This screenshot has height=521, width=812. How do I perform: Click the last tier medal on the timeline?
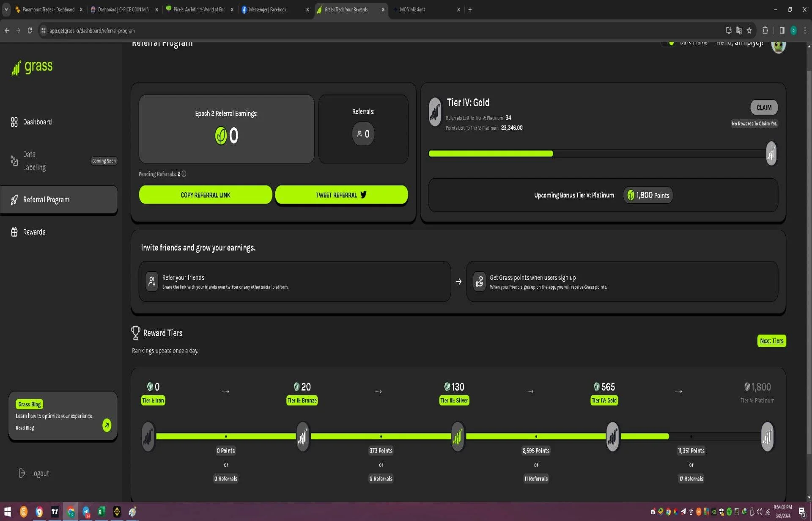coord(767,436)
